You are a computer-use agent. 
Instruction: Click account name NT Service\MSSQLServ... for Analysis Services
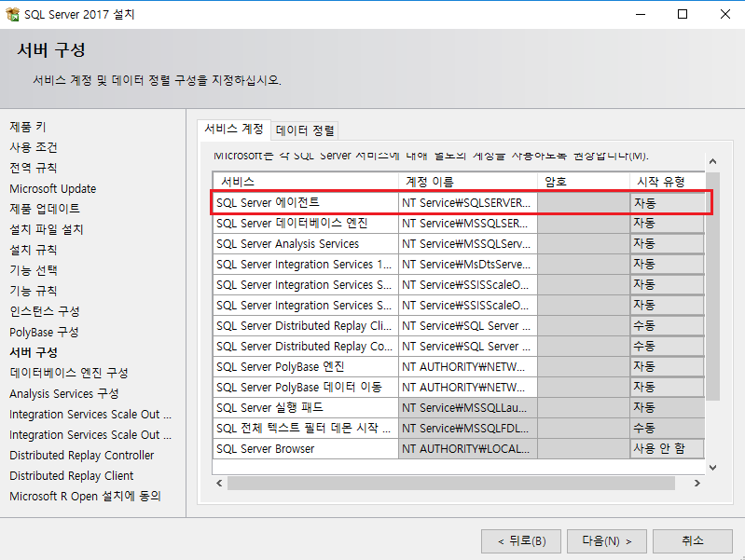(x=467, y=244)
